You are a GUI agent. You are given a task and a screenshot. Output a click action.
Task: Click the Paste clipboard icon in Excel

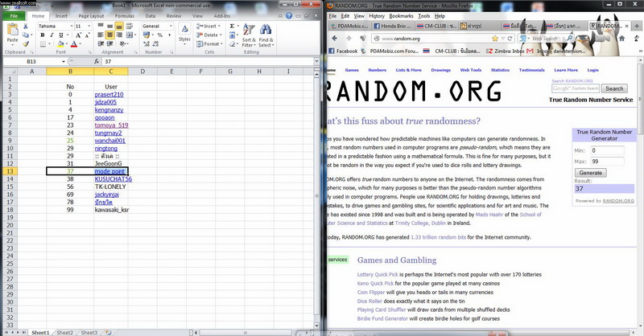click(13, 30)
